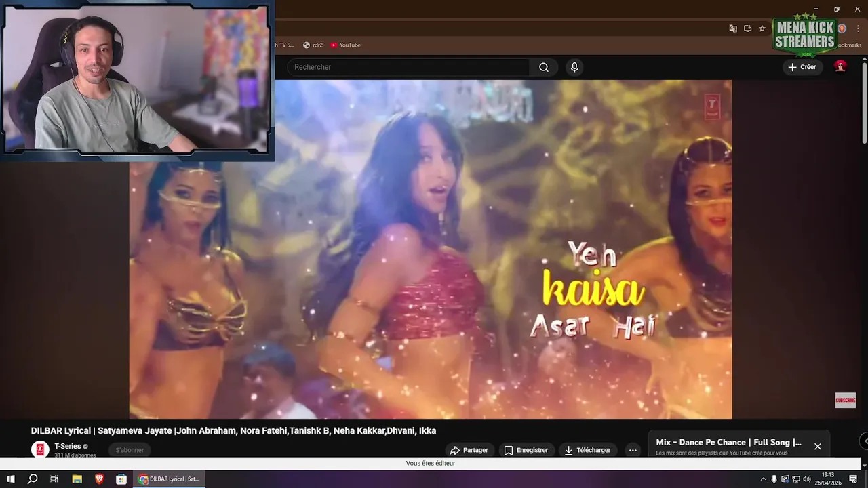Click the video player to pause

431,249
